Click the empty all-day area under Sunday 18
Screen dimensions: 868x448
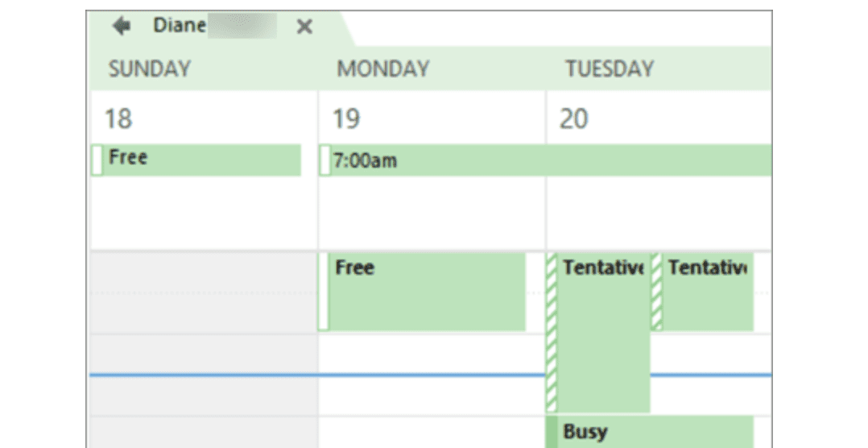pos(205,214)
